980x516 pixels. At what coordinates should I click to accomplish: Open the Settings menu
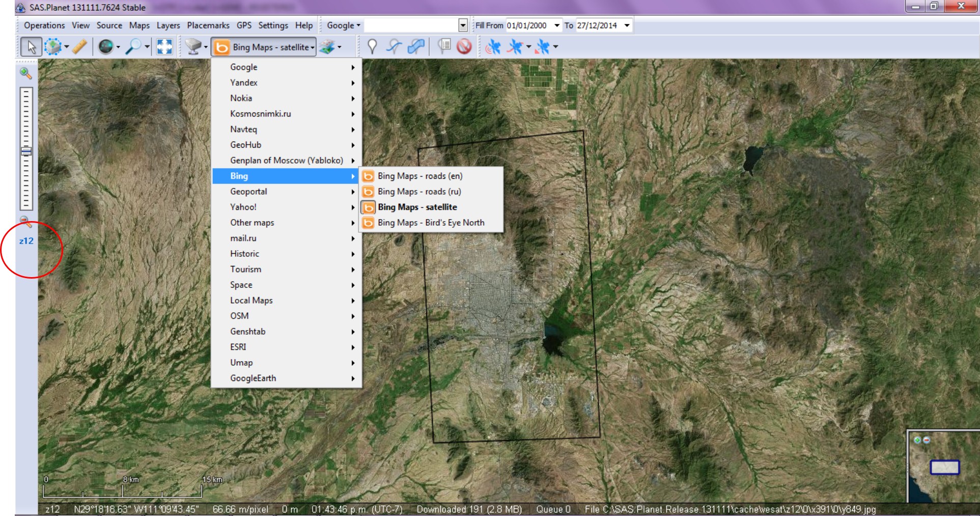coord(273,25)
